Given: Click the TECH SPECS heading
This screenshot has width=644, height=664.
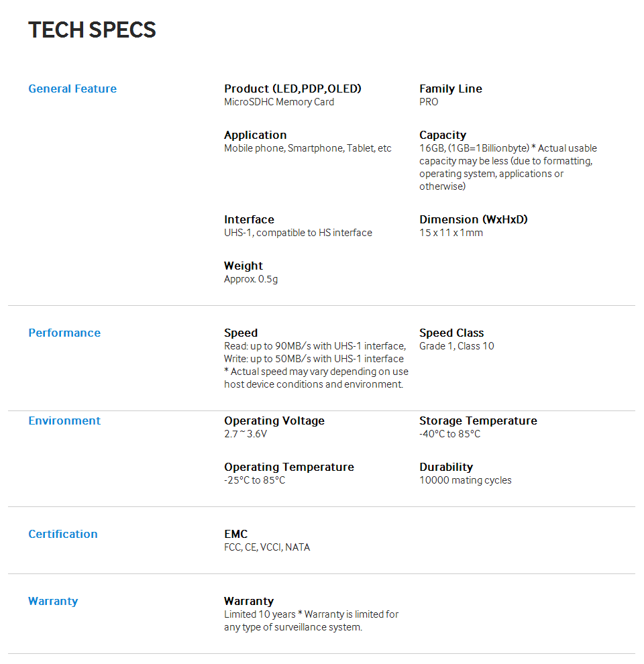Looking at the screenshot, I should [92, 30].
